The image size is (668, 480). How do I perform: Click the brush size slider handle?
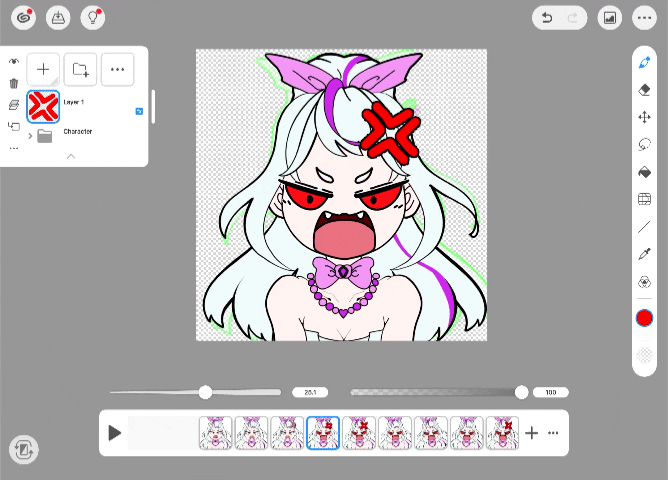[x=205, y=392]
